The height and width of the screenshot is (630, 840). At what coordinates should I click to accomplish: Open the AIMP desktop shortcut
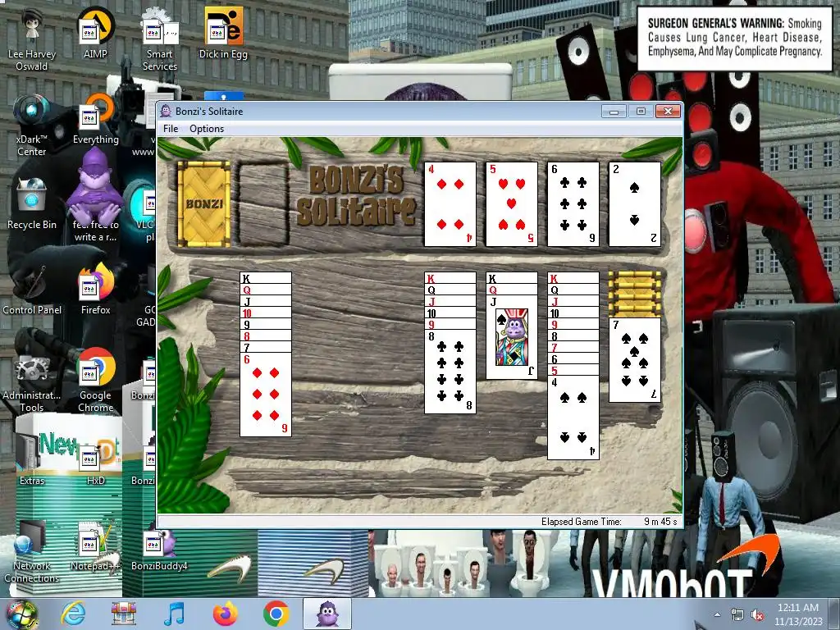tap(95, 34)
